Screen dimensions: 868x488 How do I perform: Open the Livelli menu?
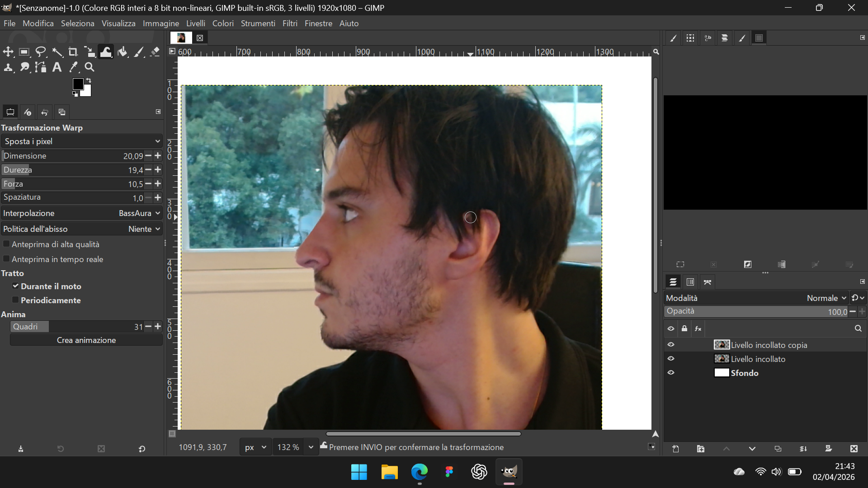click(196, 23)
